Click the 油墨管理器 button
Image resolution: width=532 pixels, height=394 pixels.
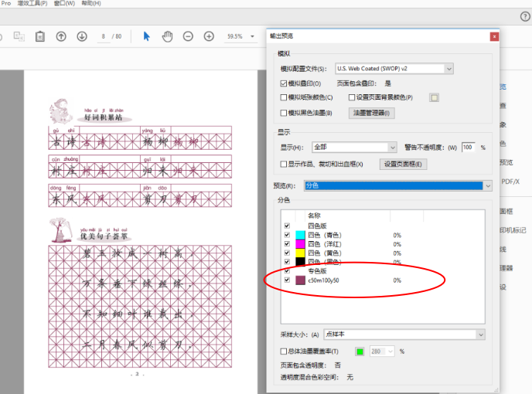372,113
